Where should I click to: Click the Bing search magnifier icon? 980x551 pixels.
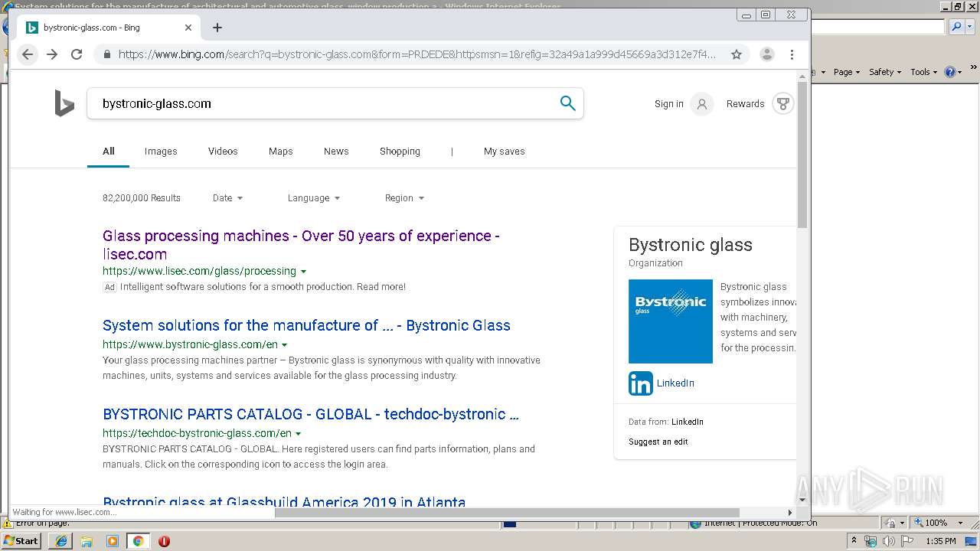567,103
